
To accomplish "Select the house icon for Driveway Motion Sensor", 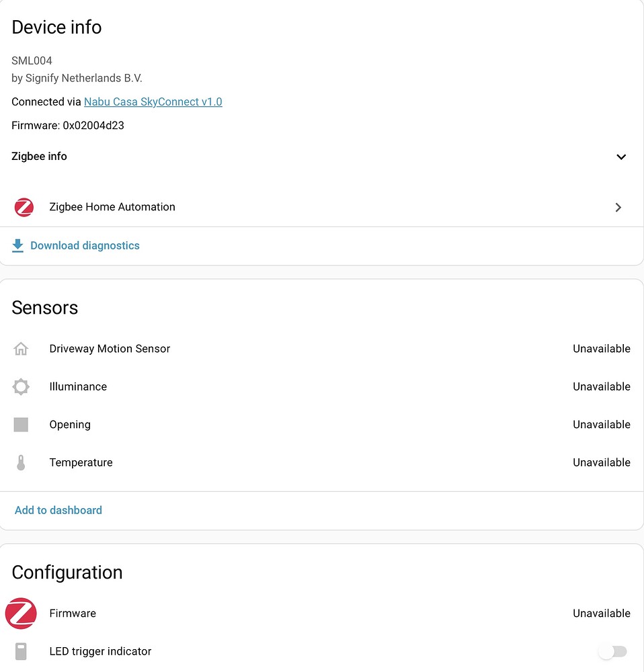I will click(21, 349).
